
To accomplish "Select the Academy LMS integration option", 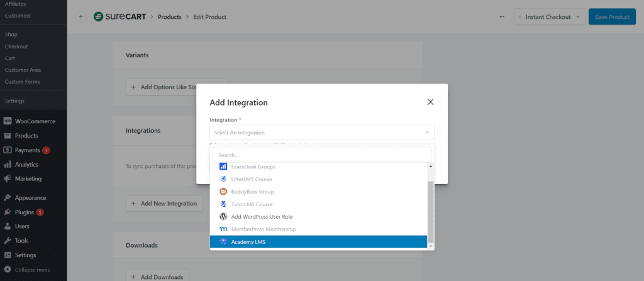I will [318, 241].
